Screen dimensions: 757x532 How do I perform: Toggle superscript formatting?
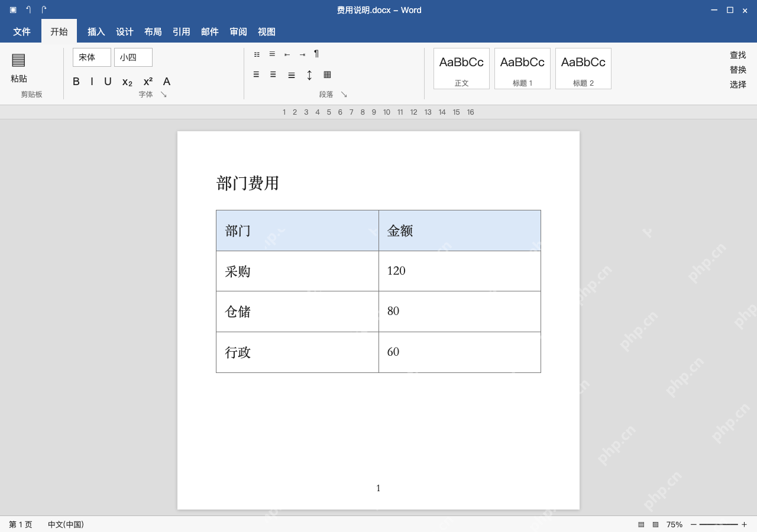[148, 82]
